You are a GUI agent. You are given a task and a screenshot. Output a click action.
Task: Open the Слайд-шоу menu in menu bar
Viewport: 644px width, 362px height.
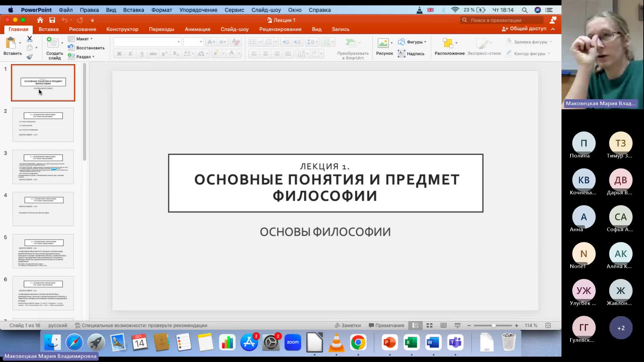point(266,10)
